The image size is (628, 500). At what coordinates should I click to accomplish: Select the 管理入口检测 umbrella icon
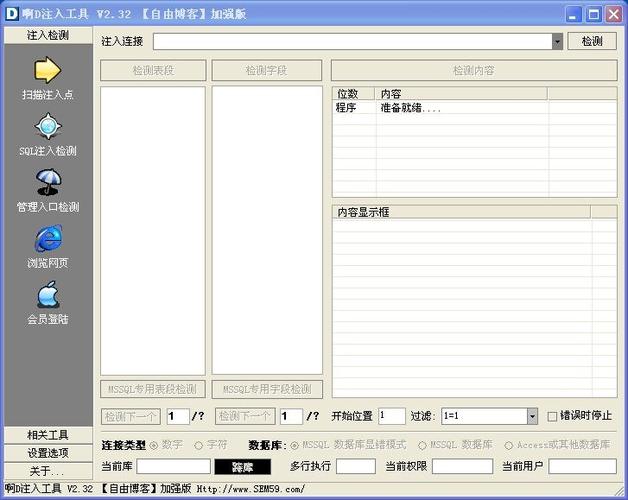coord(48,183)
